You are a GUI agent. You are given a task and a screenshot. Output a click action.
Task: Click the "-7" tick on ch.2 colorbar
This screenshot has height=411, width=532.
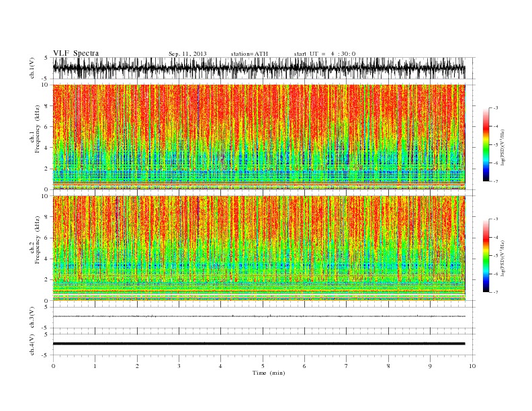495,292
